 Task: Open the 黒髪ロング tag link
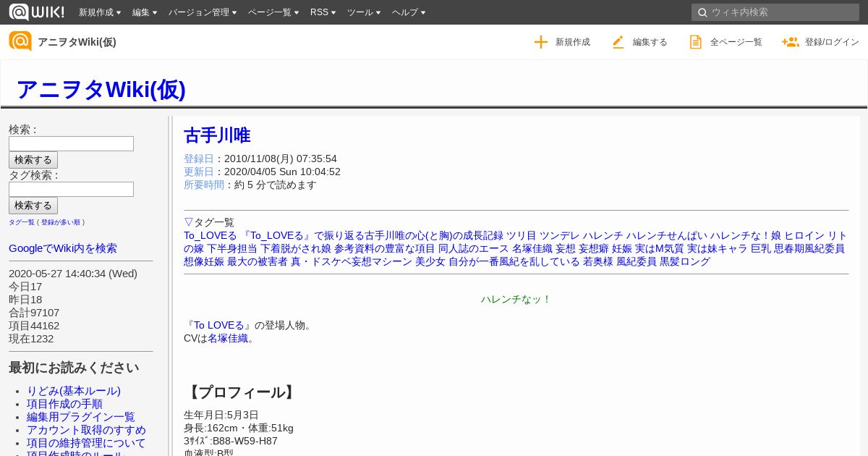click(x=685, y=261)
